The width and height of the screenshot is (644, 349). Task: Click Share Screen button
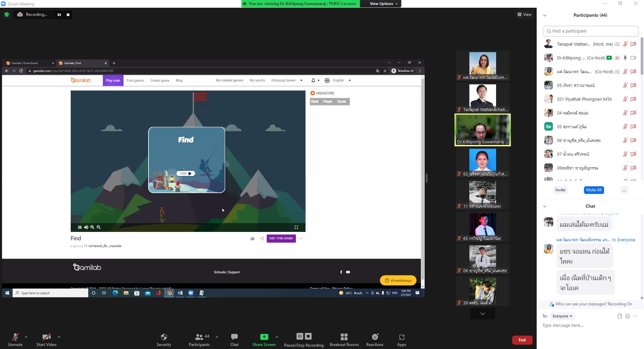click(x=264, y=340)
